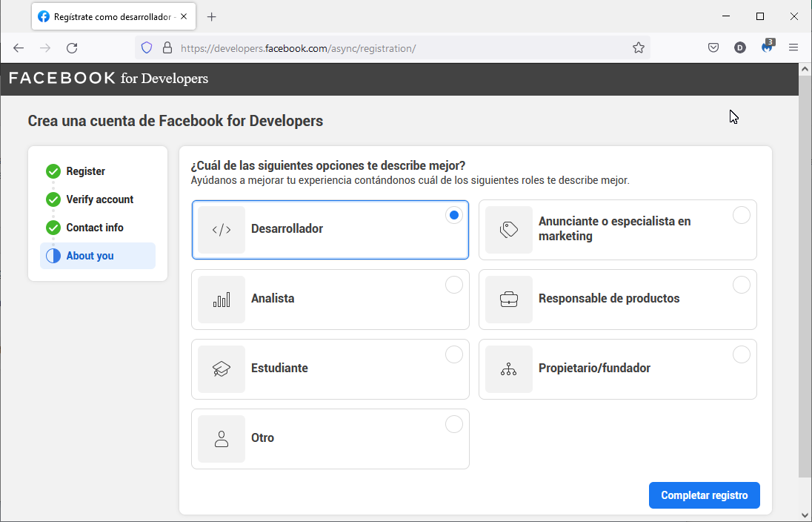Image resolution: width=812 pixels, height=522 pixels.
Task: Reload the current page
Action: pos(72,48)
